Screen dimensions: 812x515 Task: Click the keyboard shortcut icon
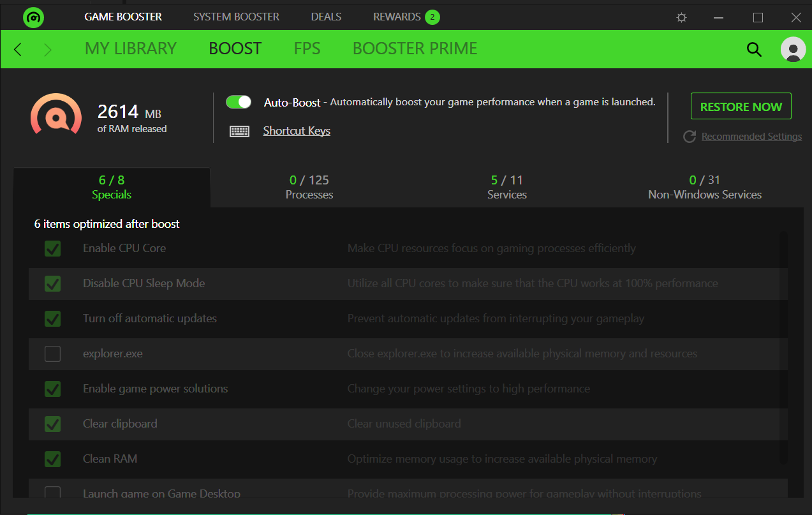[x=239, y=131]
